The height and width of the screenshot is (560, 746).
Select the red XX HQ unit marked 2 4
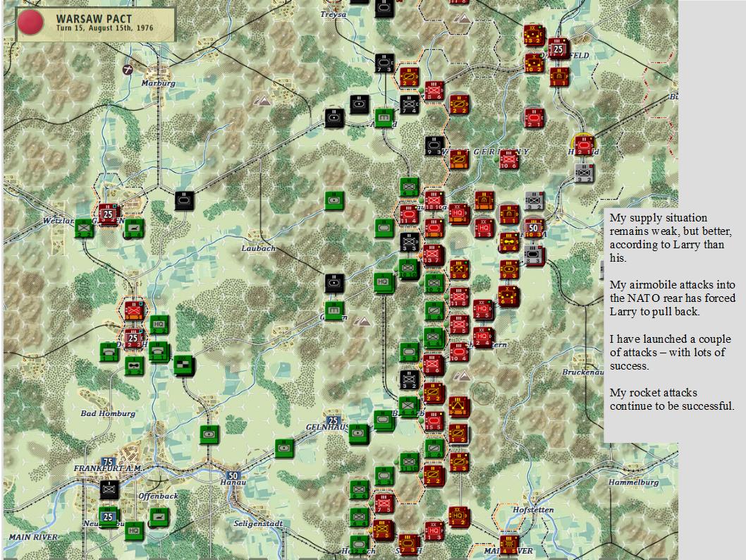coord(483,337)
